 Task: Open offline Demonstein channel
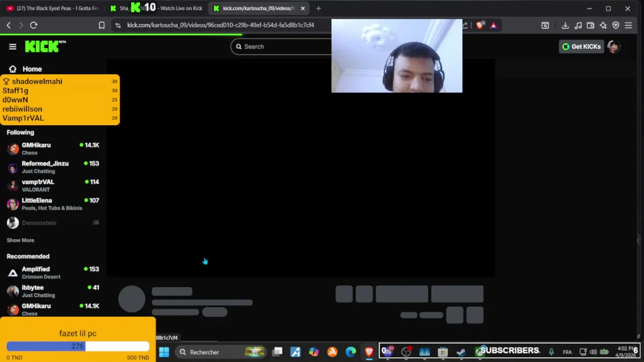[53, 222]
